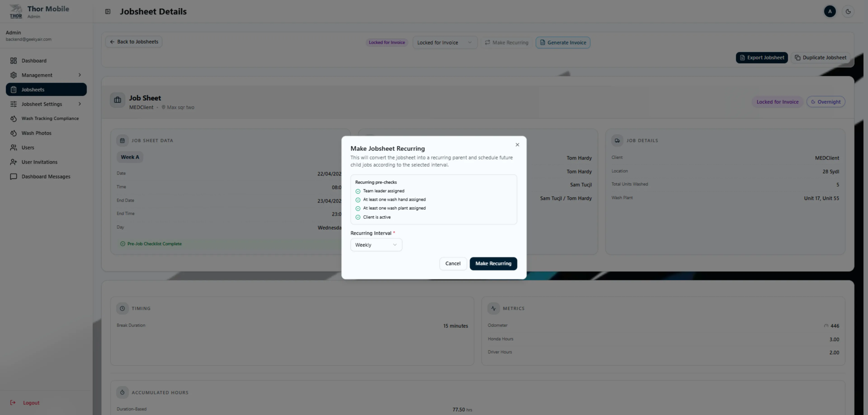
Task: Click the Metrics activity icon
Action: tap(494, 308)
